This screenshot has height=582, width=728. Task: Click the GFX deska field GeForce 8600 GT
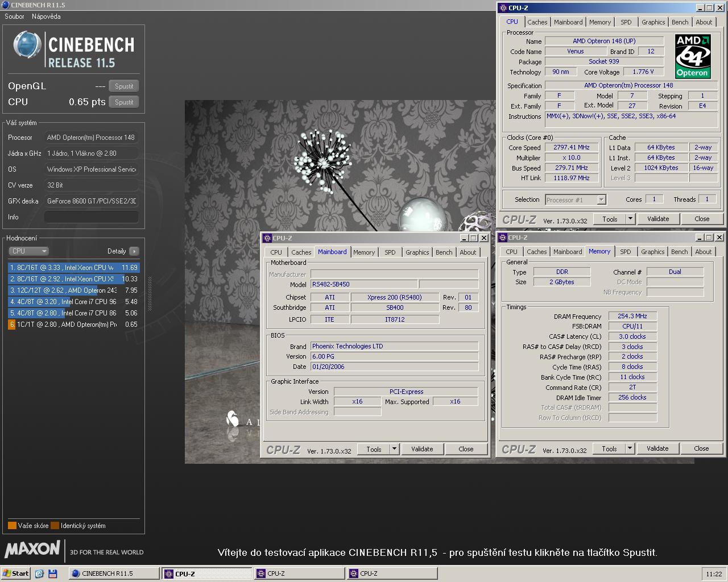(92, 201)
